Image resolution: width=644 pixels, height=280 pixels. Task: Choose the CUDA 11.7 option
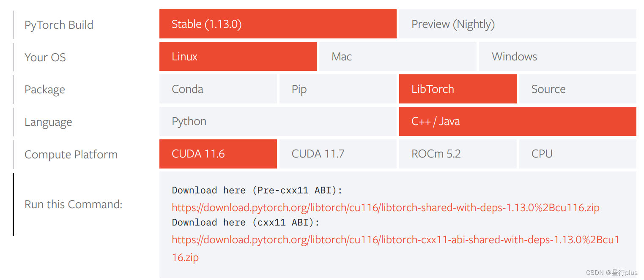pos(338,154)
